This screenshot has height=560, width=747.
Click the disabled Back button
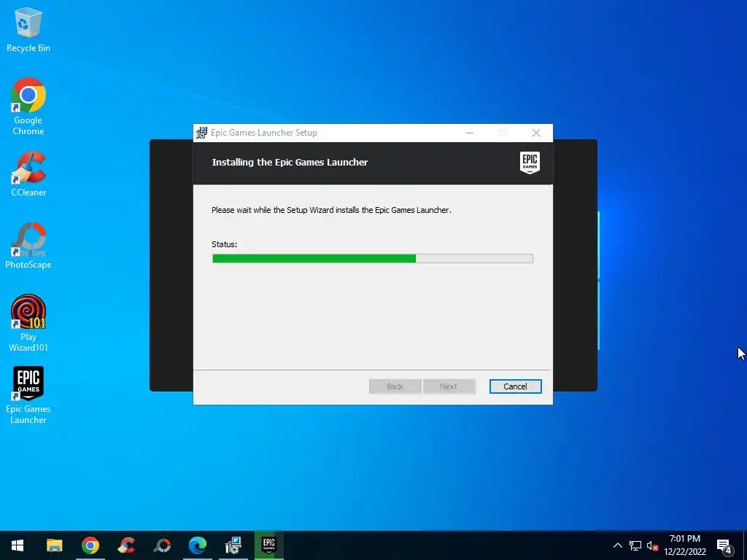[x=395, y=386]
